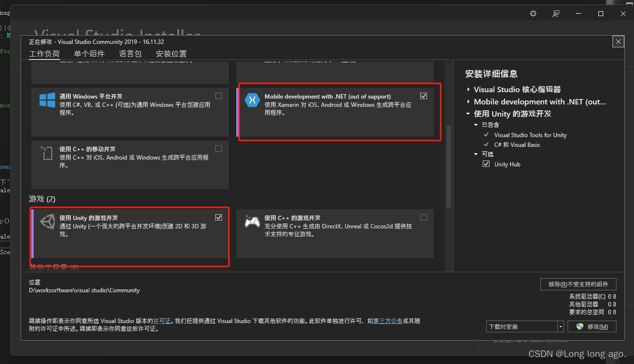
Task: Expand Visual Studio 核心编辑器 details
Action: pos(469,90)
